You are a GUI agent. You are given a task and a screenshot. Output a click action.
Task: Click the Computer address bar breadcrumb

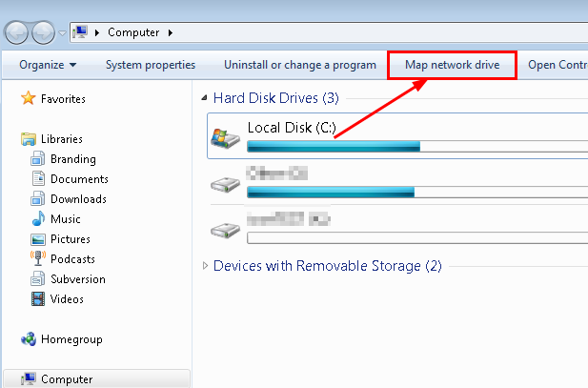(x=133, y=32)
